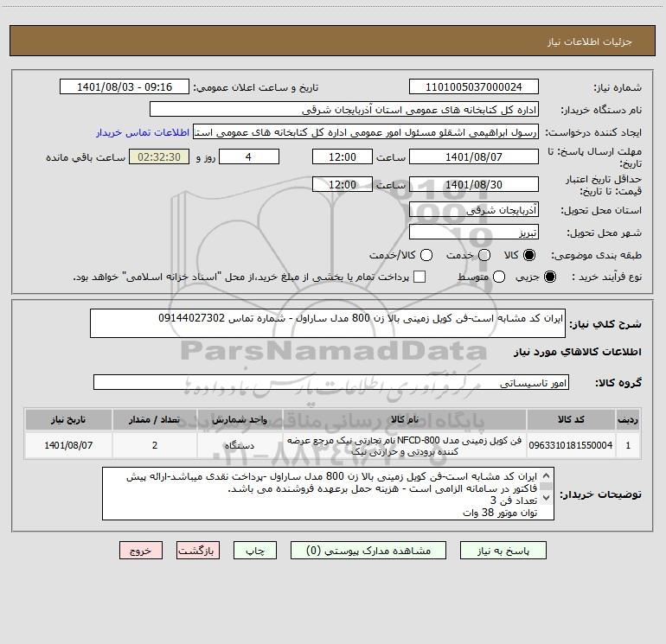This screenshot has height=644, width=666.
Task: Select the جزیی purchase type radio
Action: 549,277
